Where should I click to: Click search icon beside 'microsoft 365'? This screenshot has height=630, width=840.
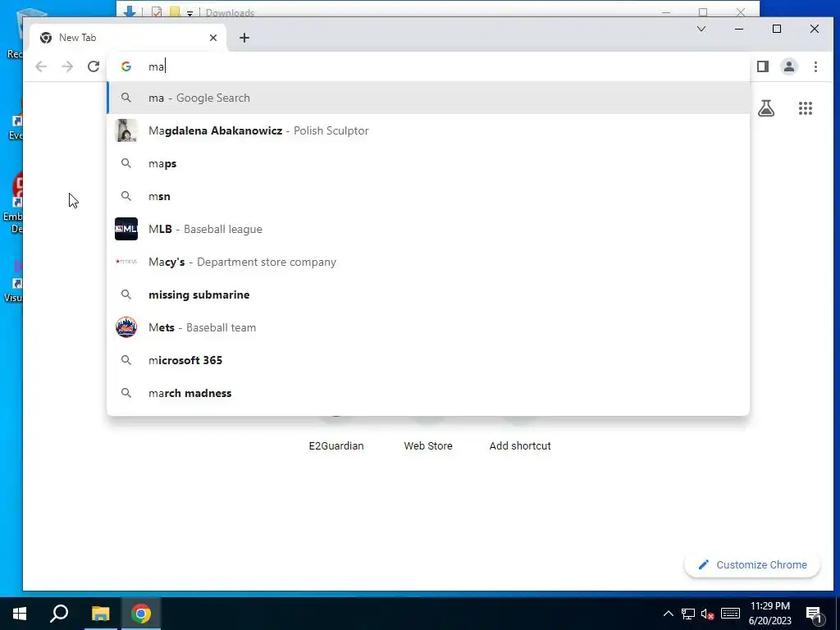point(126,360)
